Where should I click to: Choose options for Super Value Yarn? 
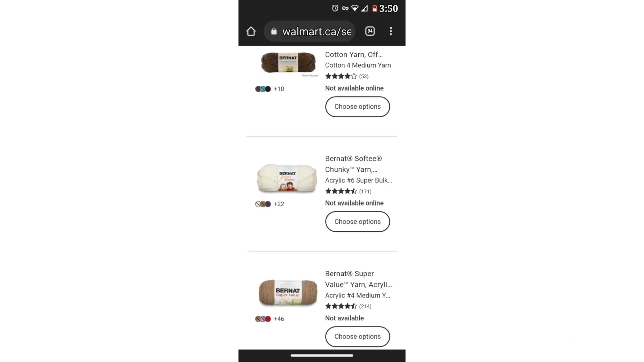(357, 337)
